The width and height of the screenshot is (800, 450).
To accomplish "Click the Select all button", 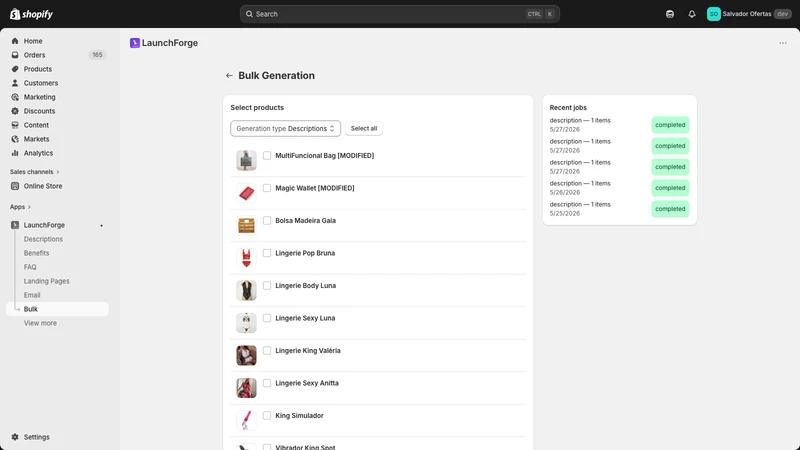I will pos(364,129).
